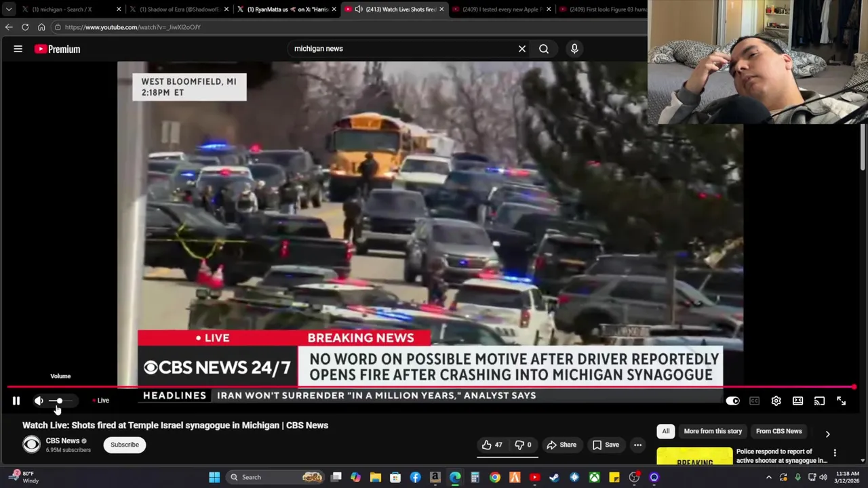Open CBS News channel avatar
The image size is (868, 488).
(31, 445)
